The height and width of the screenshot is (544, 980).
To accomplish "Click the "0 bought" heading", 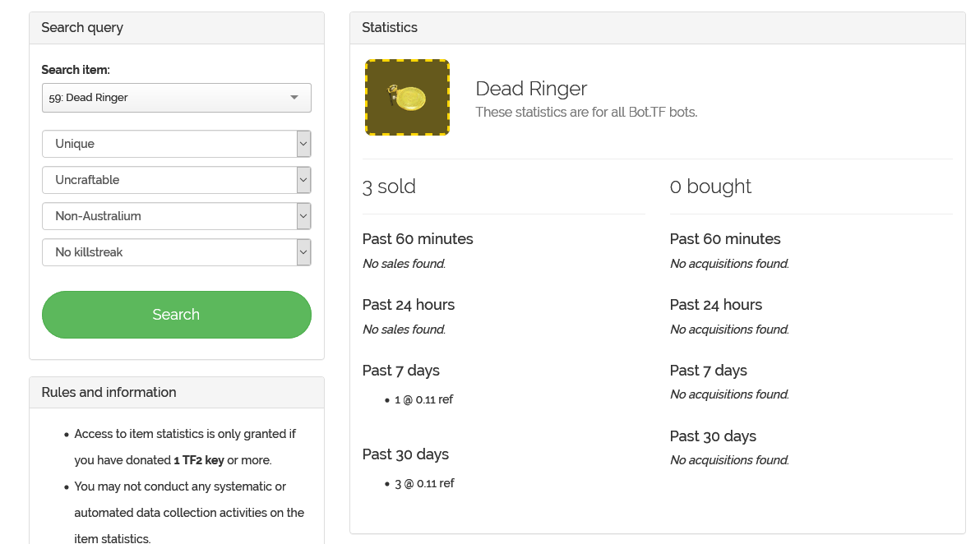I will click(x=710, y=187).
